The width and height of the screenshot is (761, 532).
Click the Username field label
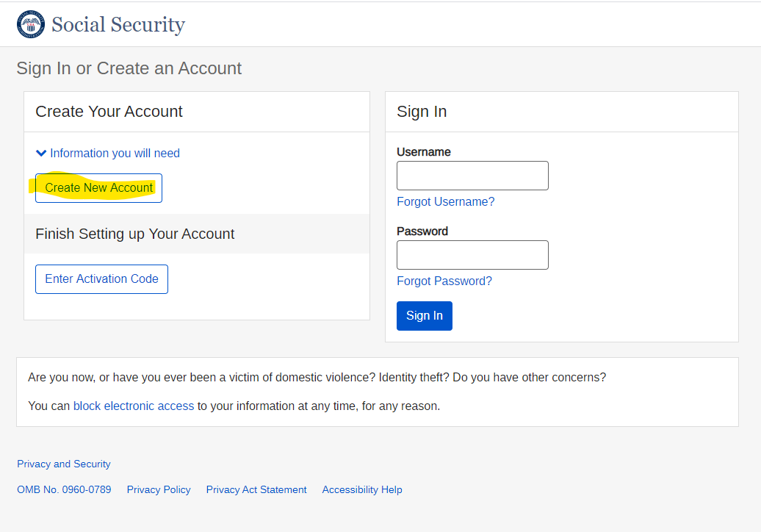click(424, 152)
